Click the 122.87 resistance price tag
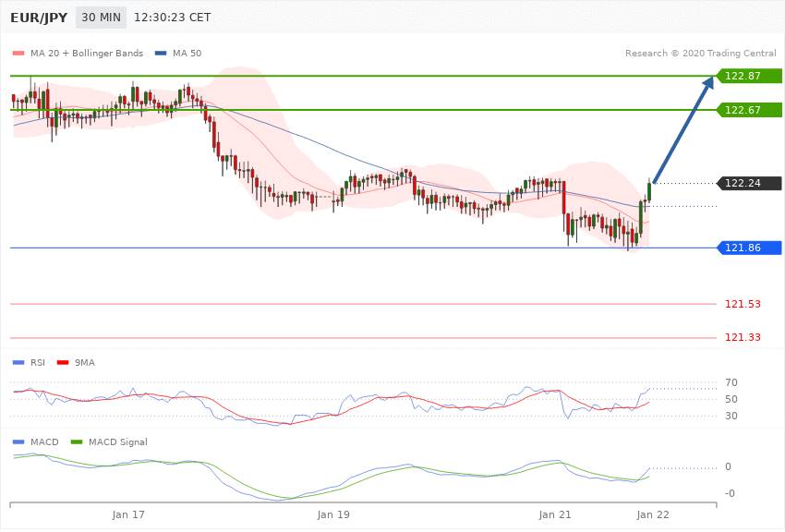The image size is (785, 532). pos(748,76)
